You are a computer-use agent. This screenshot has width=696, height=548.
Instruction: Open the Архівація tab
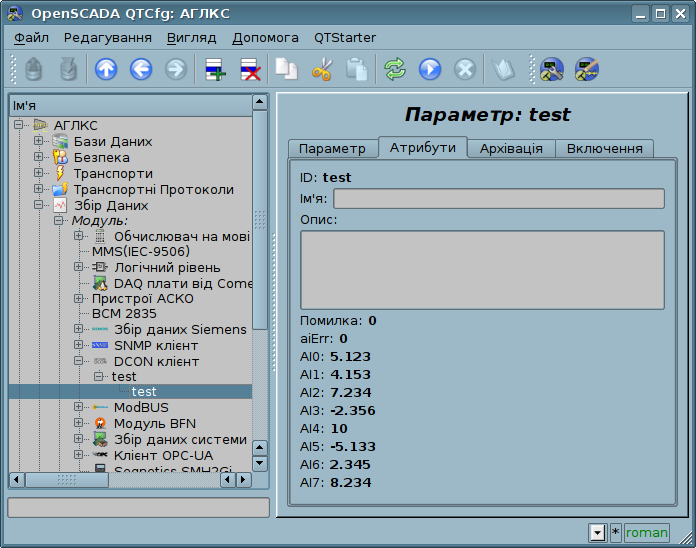click(511, 148)
